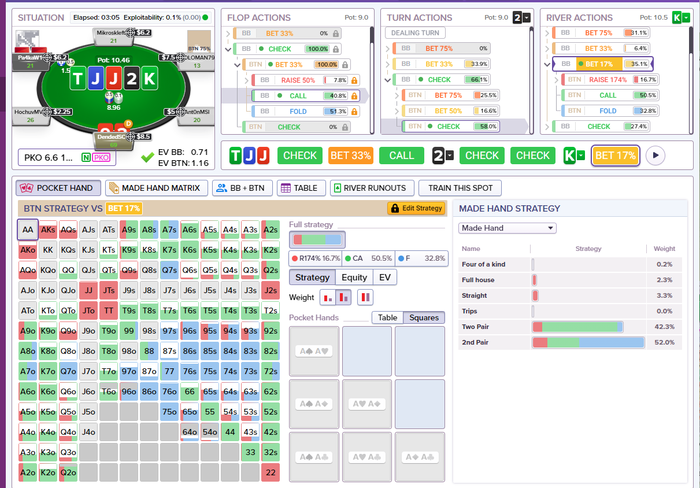Collapse the BB BET 17% river node

point(547,64)
